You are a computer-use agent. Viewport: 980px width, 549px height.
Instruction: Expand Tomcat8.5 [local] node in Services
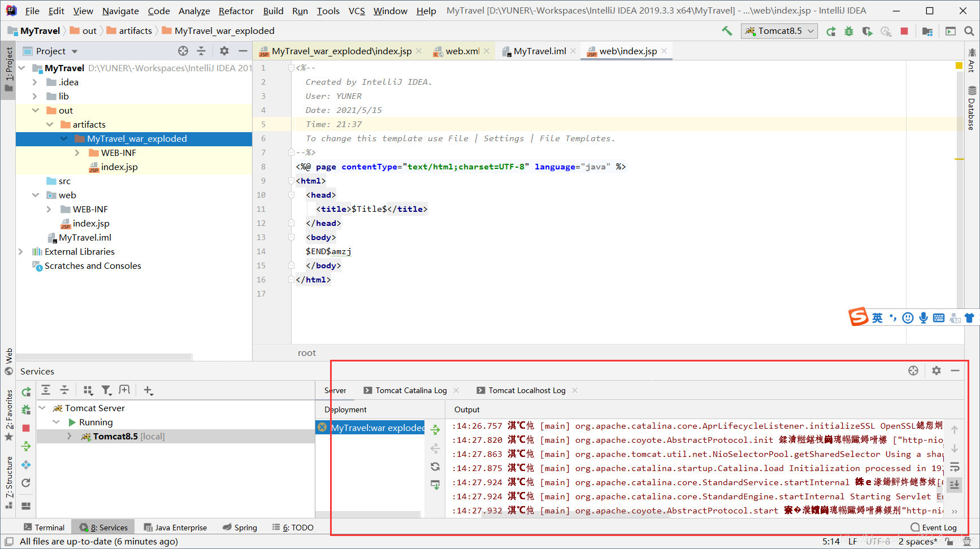[x=70, y=437]
